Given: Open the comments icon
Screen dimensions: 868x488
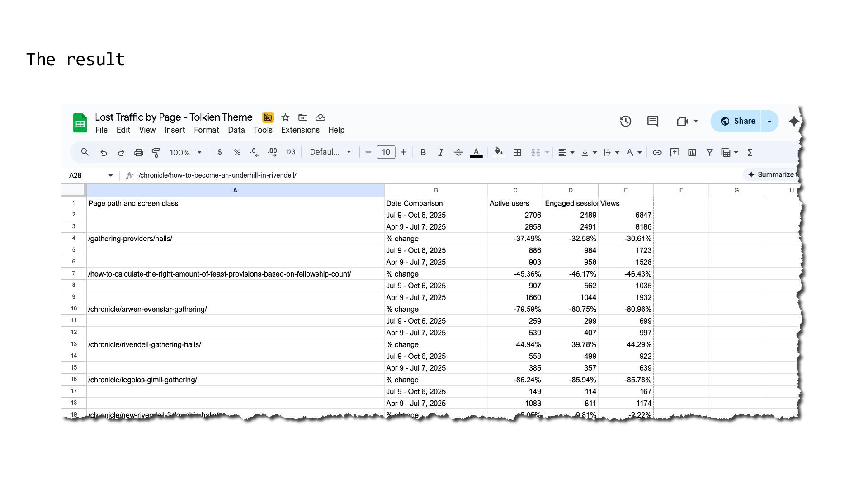Looking at the screenshot, I should 652,121.
